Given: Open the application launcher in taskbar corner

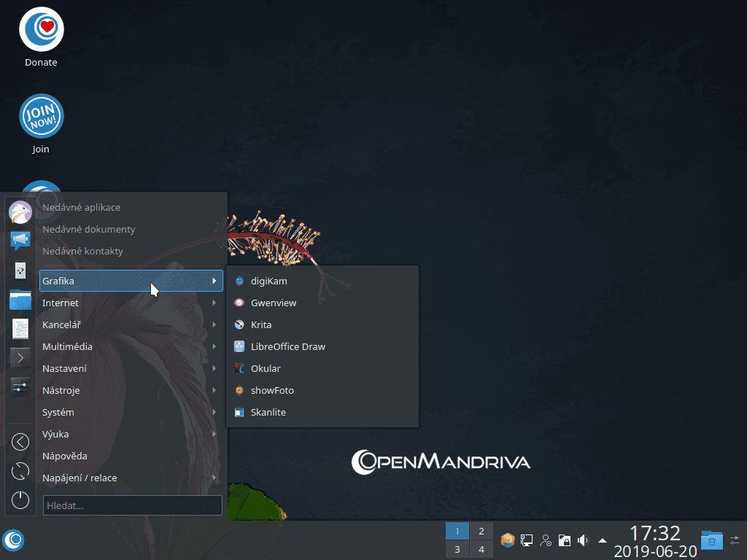Looking at the screenshot, I should point(13,540).
